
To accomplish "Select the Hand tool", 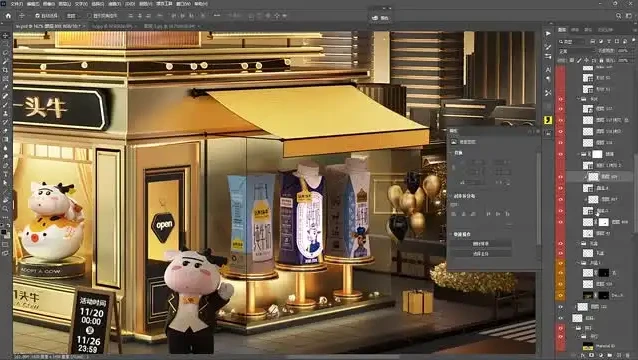I will coord(5,200).
